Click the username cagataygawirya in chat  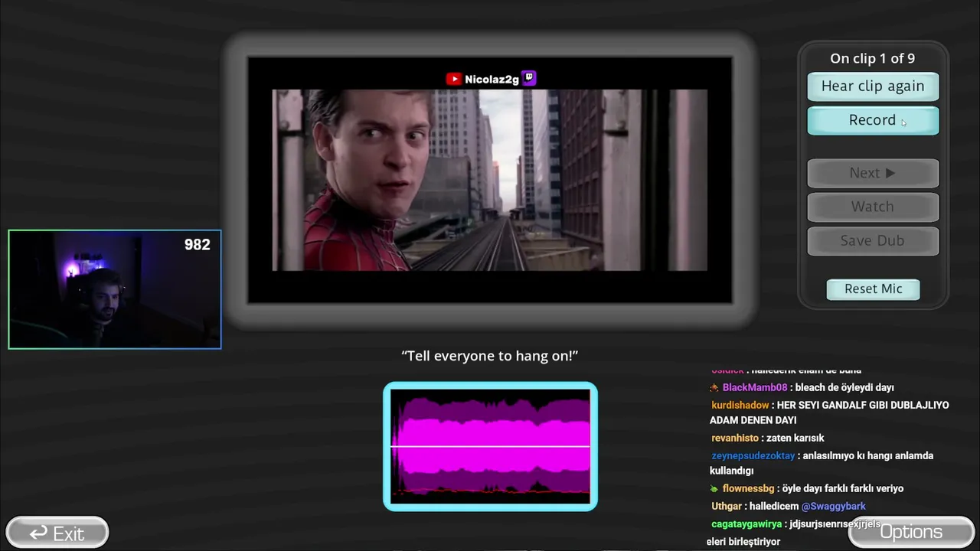pyautogui.click(x=746, y=524)
